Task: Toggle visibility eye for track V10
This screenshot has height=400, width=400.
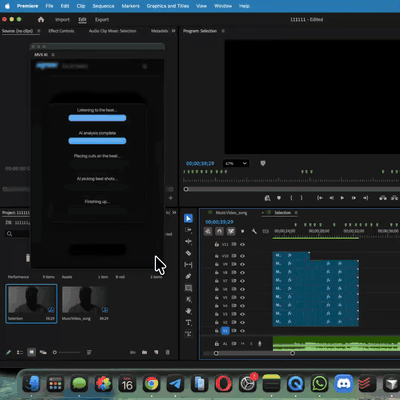Action: coord(242,256)
